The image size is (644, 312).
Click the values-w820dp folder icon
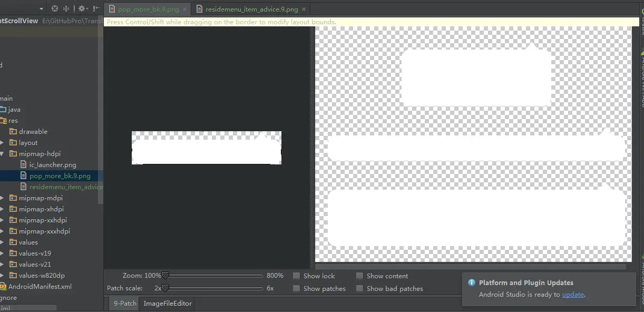coord(13,276)
